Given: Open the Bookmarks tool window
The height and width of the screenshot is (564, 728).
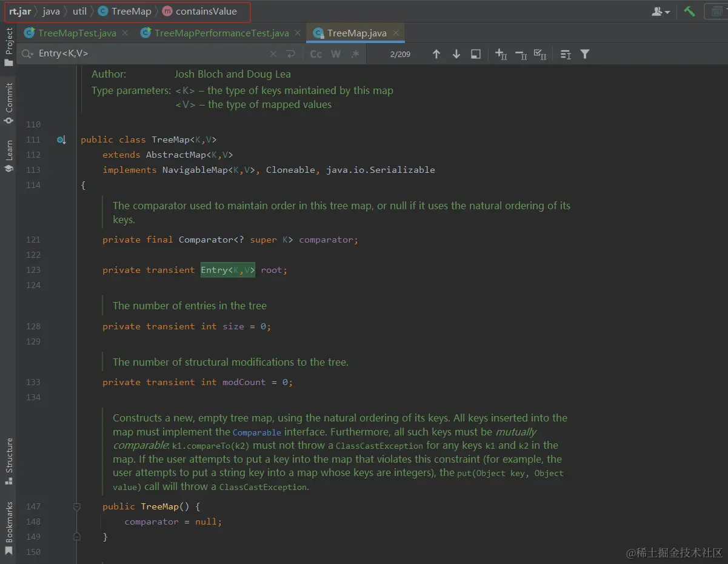Looking at the screenshot, I should coord(8,528).
